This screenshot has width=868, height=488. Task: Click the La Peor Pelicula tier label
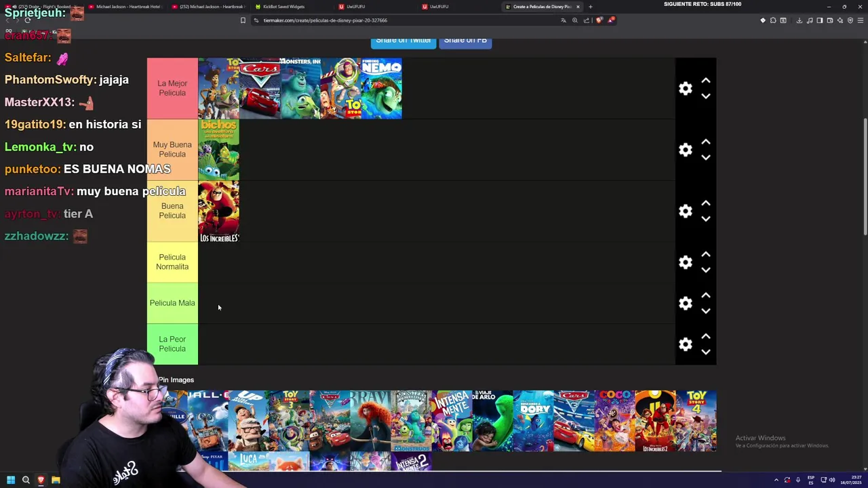coord(172,344)
